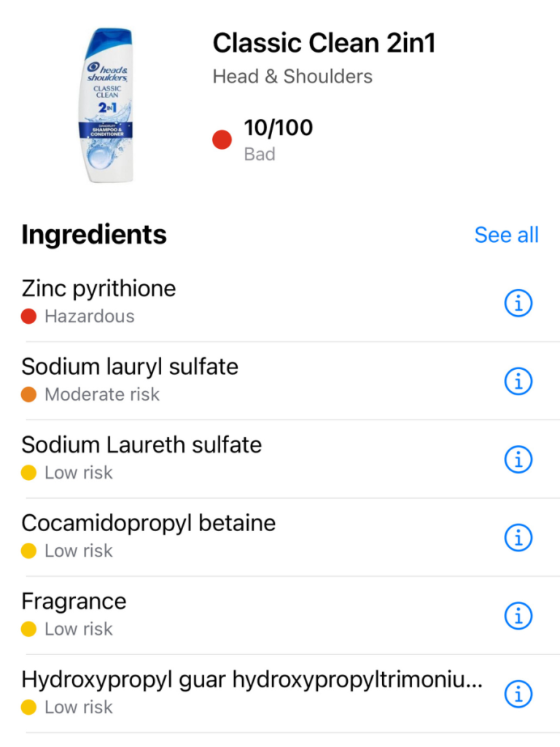This screenshot has height=747, width=560.
Task: Open info for Zinc pyrithione
Action: tap(518, 303)
